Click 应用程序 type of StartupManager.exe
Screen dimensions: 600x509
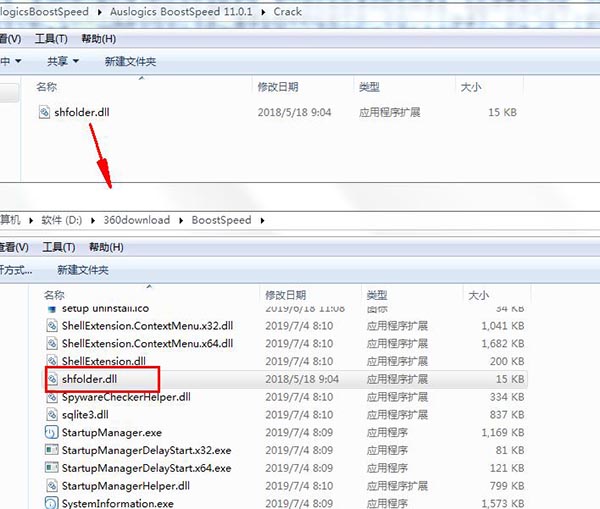point(387,432)
